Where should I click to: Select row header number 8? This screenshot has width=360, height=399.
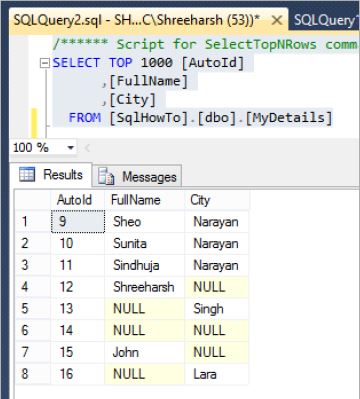click(x=33, y=374)
